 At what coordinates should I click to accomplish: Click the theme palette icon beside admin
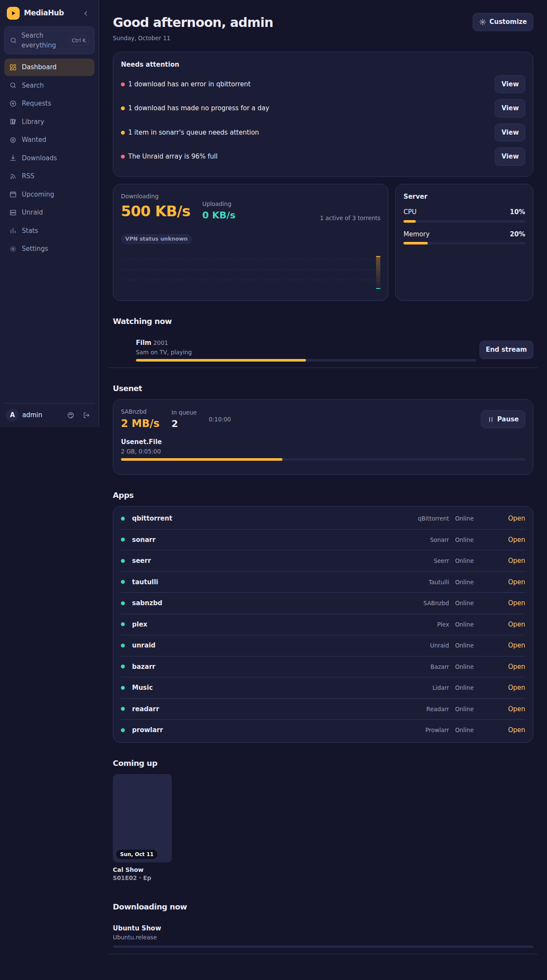(71, 415)
